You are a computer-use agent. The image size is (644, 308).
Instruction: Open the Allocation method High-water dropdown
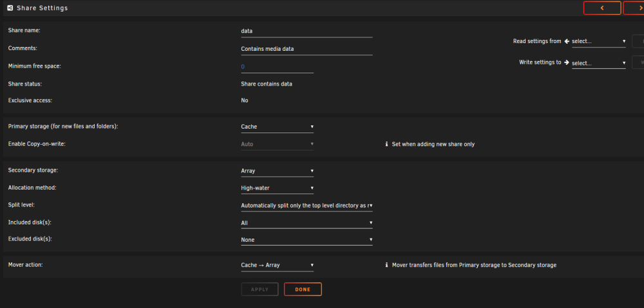tap(277, 188)
